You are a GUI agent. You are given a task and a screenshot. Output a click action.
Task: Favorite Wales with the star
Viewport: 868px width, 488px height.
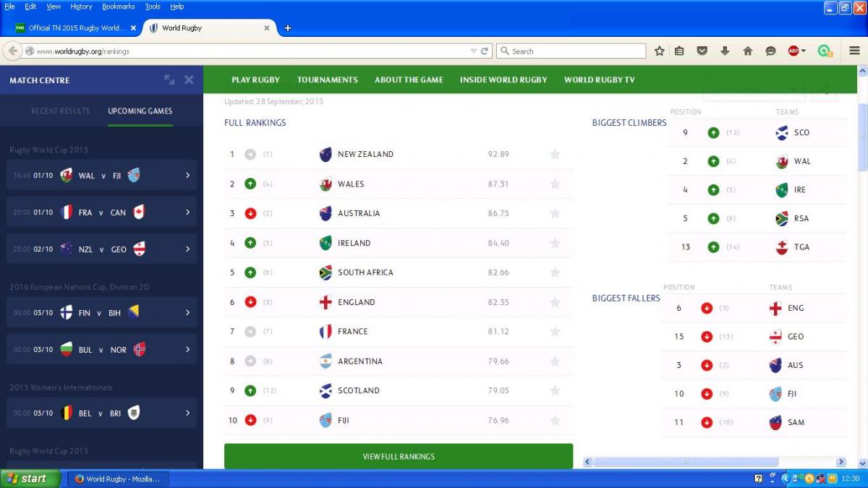(555, 184)
